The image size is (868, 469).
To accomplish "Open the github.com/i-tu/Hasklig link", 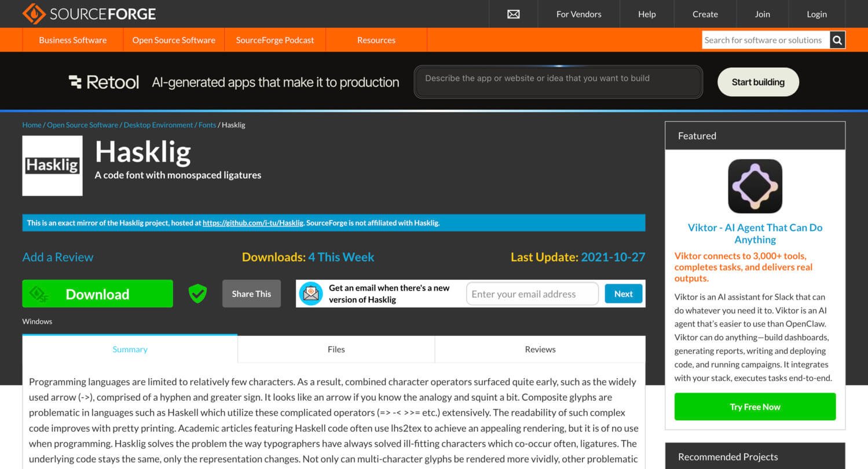I will coord(253,223).
